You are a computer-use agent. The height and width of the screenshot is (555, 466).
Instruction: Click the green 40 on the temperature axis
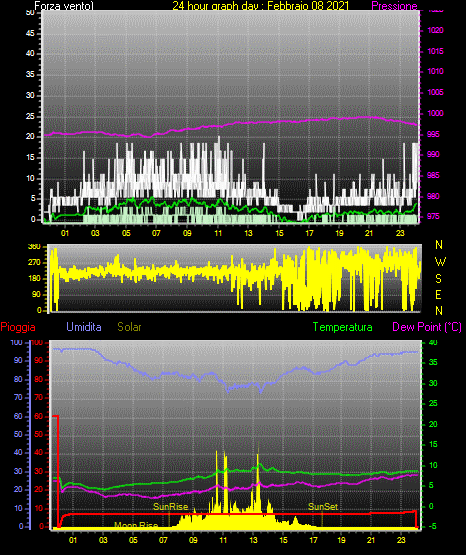[433, 343]
